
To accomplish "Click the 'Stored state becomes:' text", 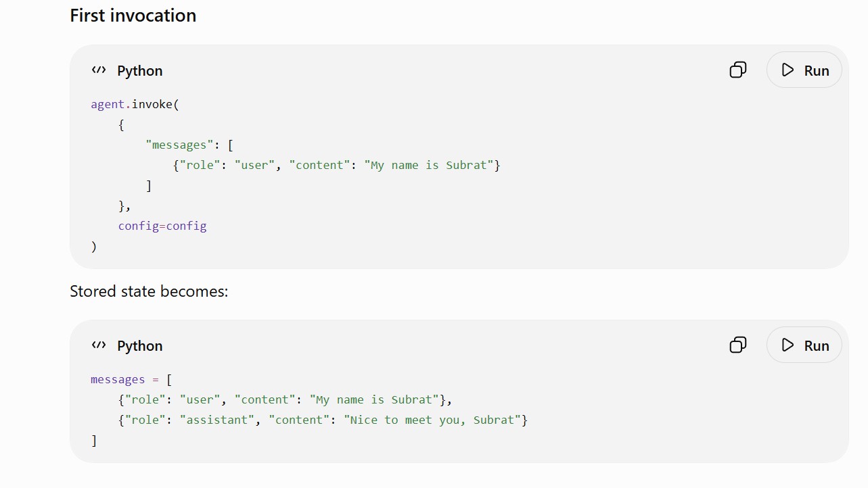I will pos(149,291).
